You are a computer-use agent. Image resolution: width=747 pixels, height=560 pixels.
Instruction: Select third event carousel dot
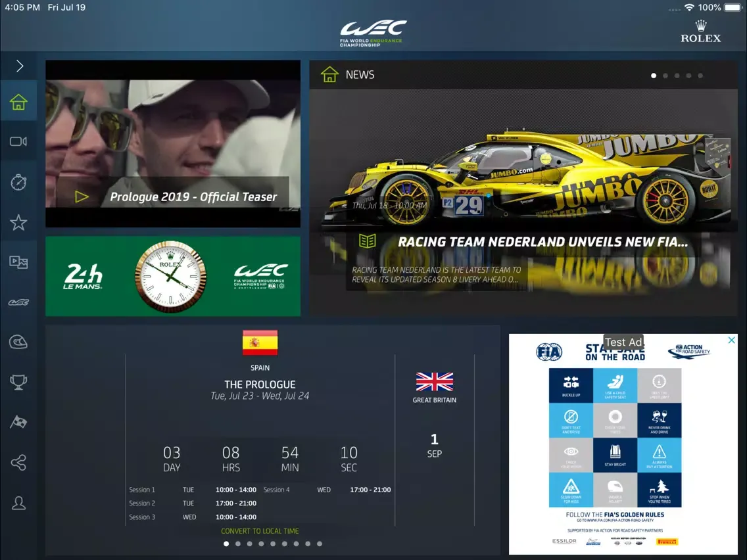pyautogui.click(x=250, y=544)
